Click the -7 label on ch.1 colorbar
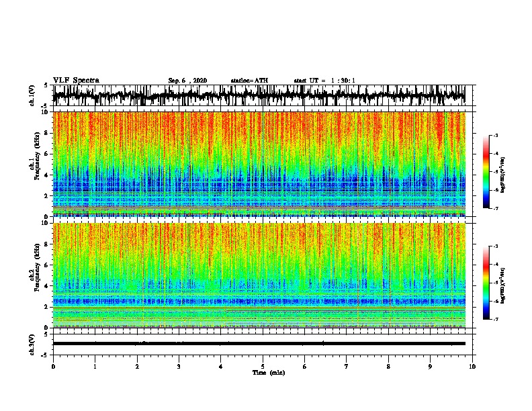 coord(495,208)
